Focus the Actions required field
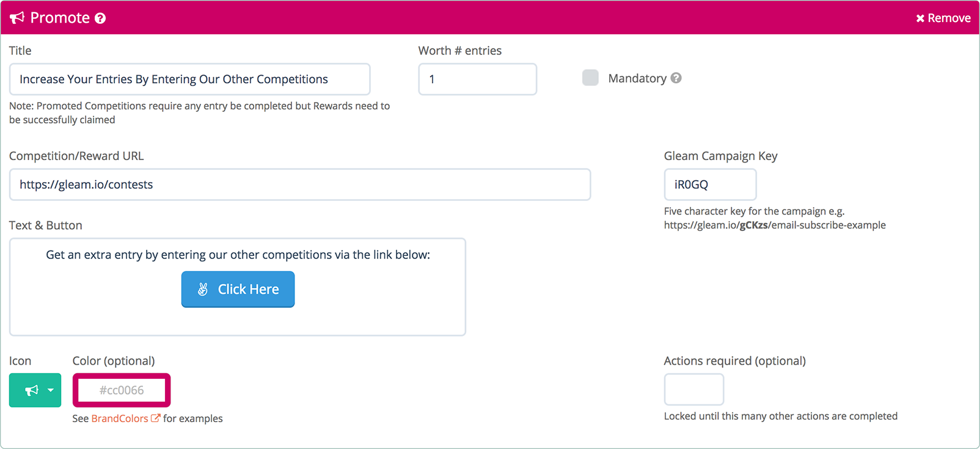This screenshot has height=449, width=980. [x=694, y=389]
